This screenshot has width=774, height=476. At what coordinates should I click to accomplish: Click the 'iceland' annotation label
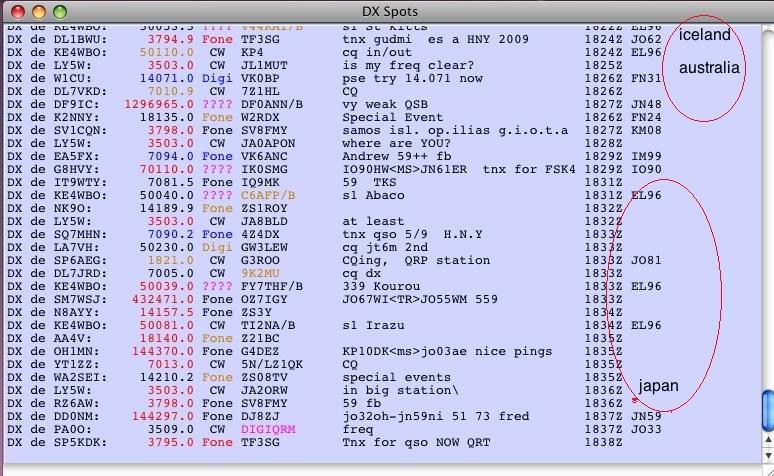pyautogui.click(x=705, y=35)
